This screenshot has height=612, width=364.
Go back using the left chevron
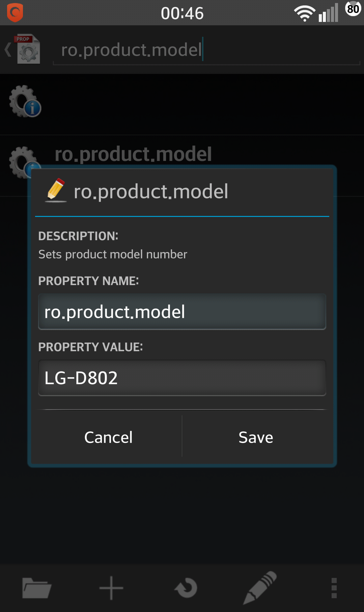tap(8, 50)
